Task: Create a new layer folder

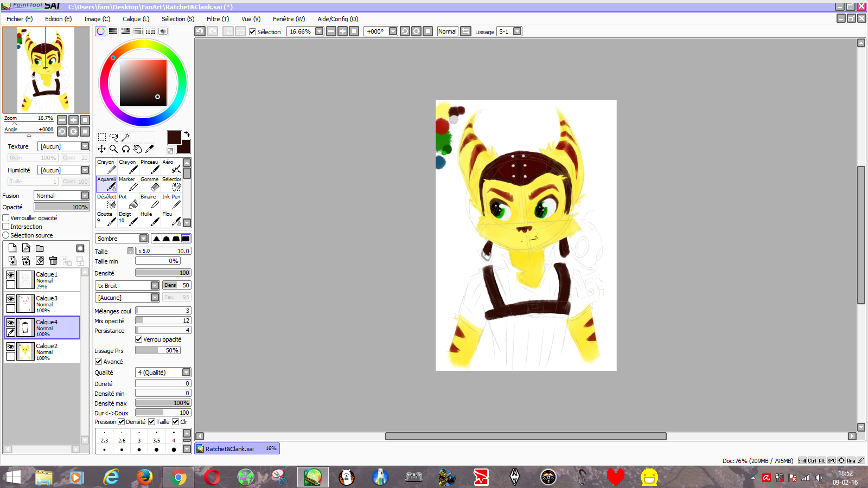Action: point(40,248)
